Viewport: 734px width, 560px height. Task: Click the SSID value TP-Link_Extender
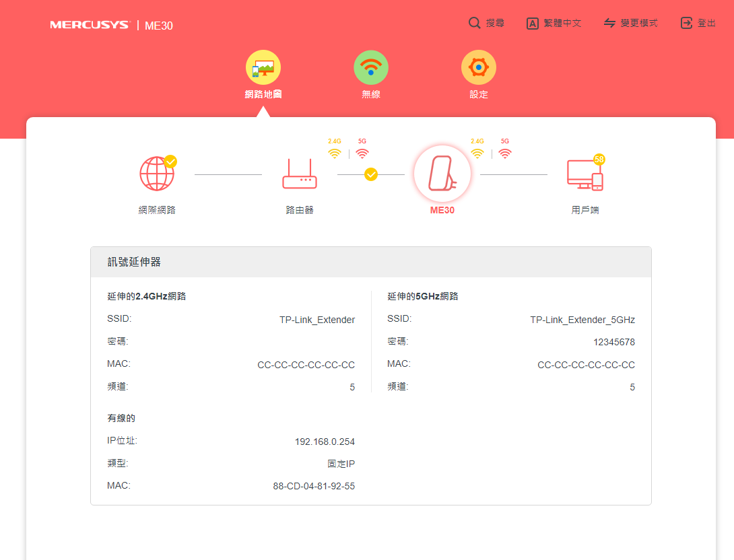tap(317, 320)
